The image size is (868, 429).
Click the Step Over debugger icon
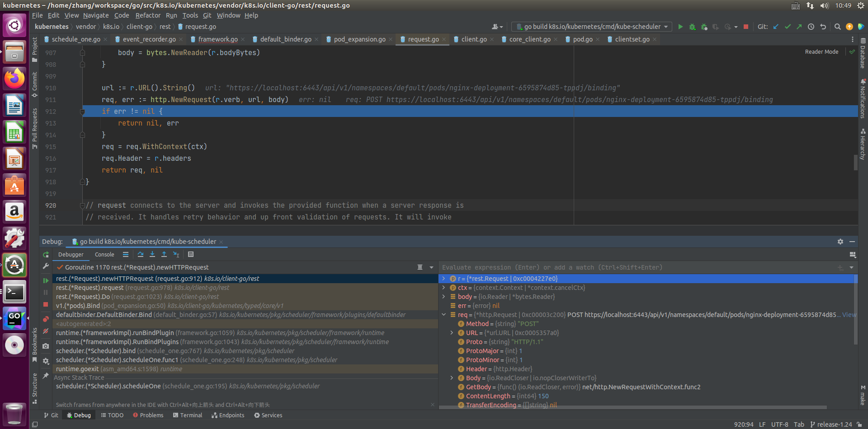[x=141, y=255]
